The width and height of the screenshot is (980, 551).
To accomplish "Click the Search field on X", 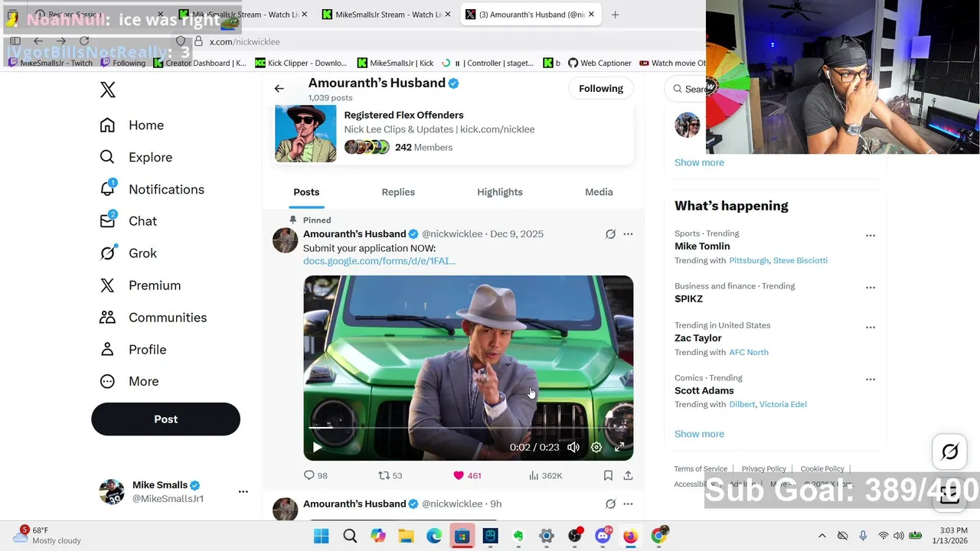I will (687, 89).
